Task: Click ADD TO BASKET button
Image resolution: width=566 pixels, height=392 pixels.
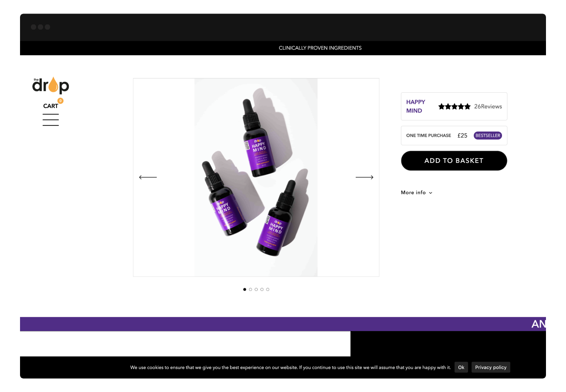Action: point(454,161)
